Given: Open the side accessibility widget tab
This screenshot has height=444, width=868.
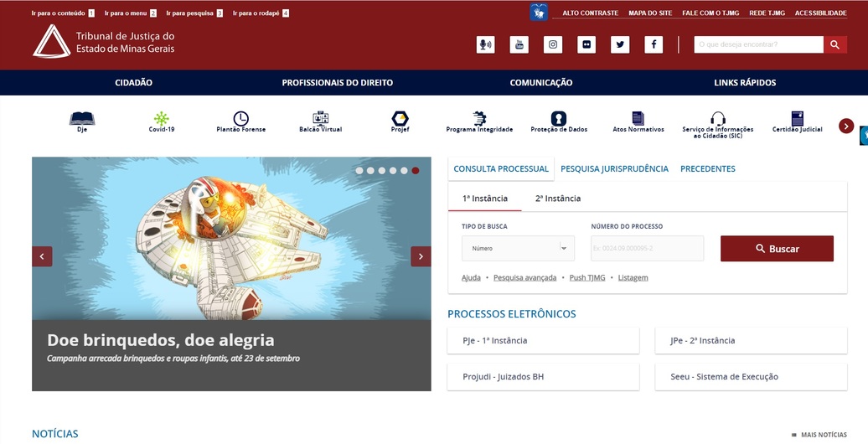Looking at the screenshot, I should 864,136.
